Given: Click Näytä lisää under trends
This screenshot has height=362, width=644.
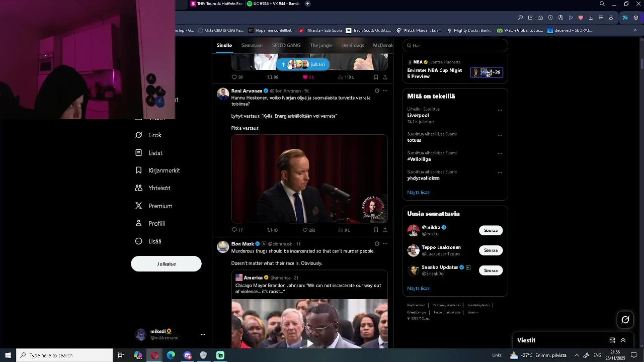Looking at the screenshot, I should [418, 193].
